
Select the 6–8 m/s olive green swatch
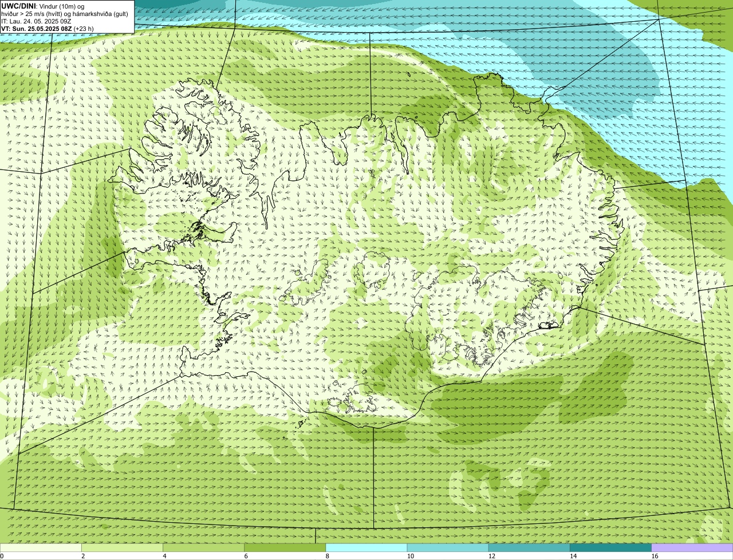285,548
